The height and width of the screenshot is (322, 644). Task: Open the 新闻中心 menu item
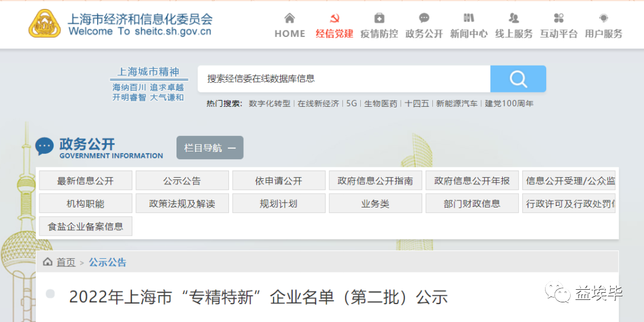(x=469, y=33)
